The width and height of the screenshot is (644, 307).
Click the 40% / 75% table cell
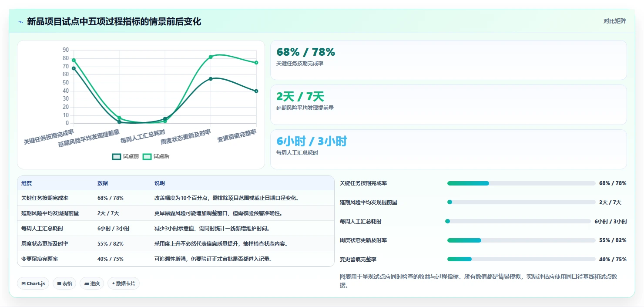click(x=111, y=259)
